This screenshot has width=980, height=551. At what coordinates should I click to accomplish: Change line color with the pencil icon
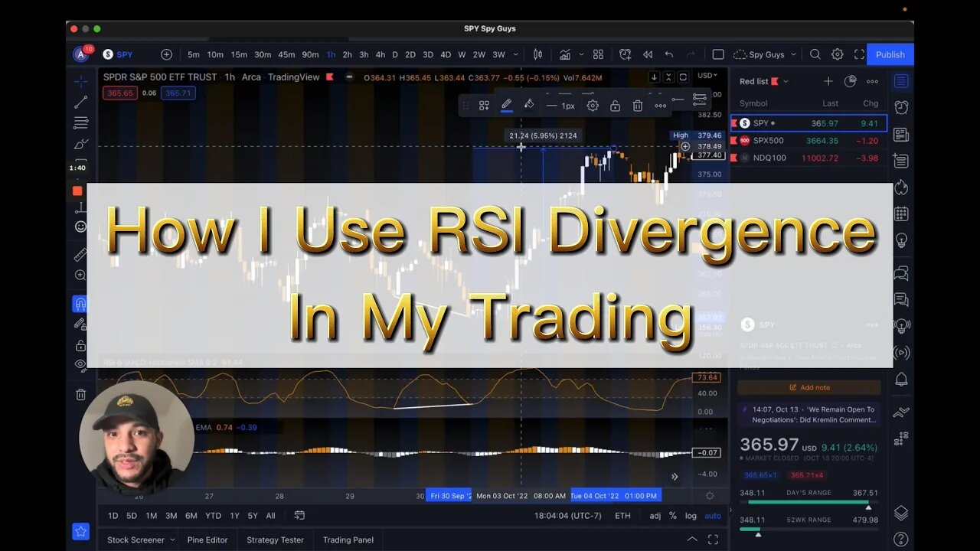click(506, 106)
